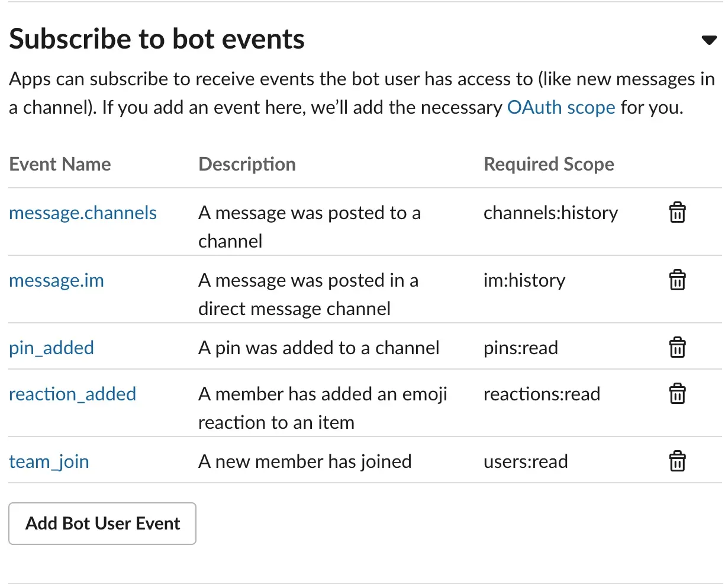Open the message.channels event link
728x584 pixels.
pyautogui.click(x=83, y=213)
